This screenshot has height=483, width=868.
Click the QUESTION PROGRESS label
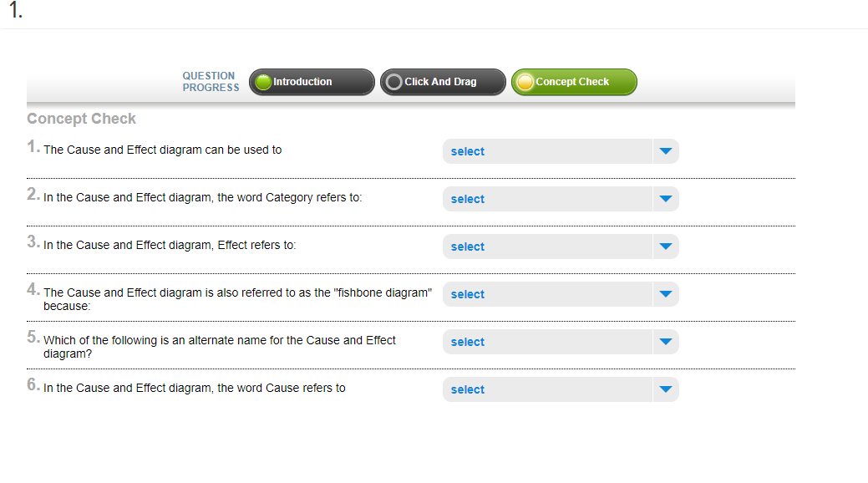click(x=211, y=82)
